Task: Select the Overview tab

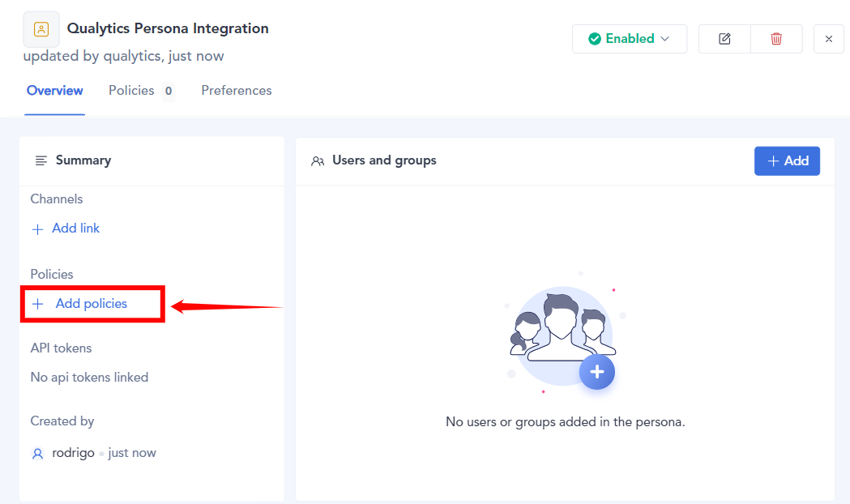Action: point(55,91)
